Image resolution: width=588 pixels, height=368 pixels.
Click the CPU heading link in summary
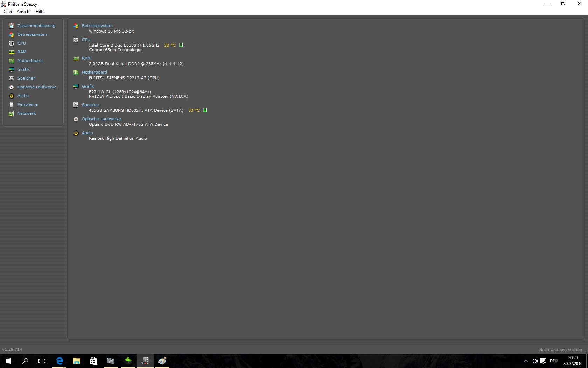coord(86,40)
